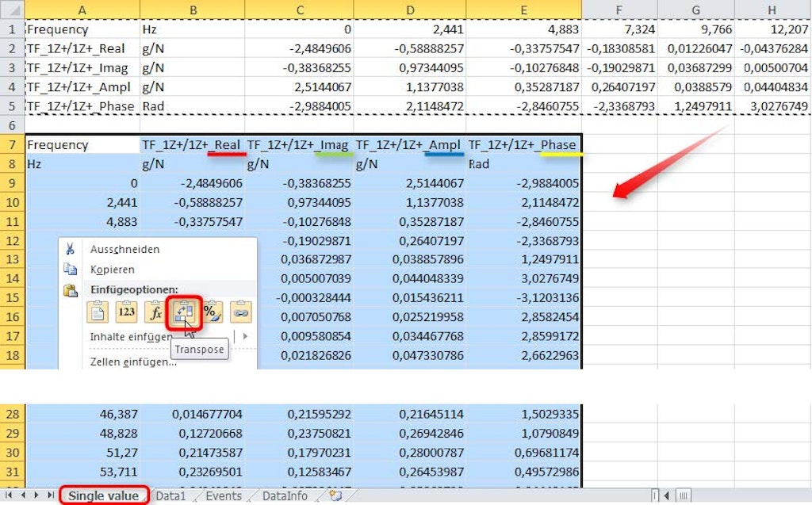Click cell A3 TF_1Z+/1Z+_Imag
This screenshot has width=812, height=505.
tap(82, 67)
